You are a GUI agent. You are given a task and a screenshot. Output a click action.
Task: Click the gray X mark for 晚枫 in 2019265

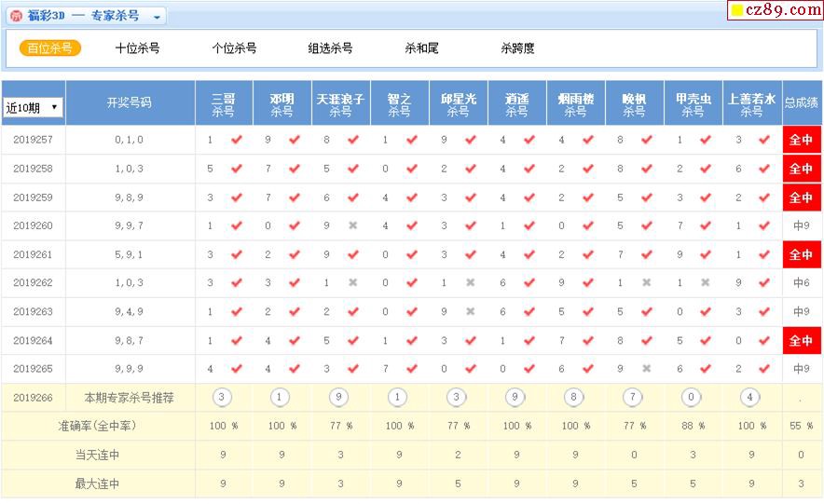pyautogui.click(x=647, y=369)
